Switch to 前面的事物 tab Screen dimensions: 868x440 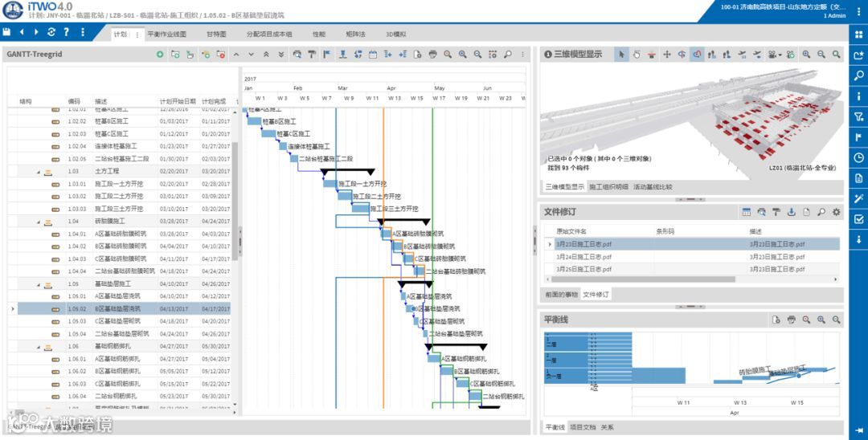pyautogui.click(x=561, y=294)
